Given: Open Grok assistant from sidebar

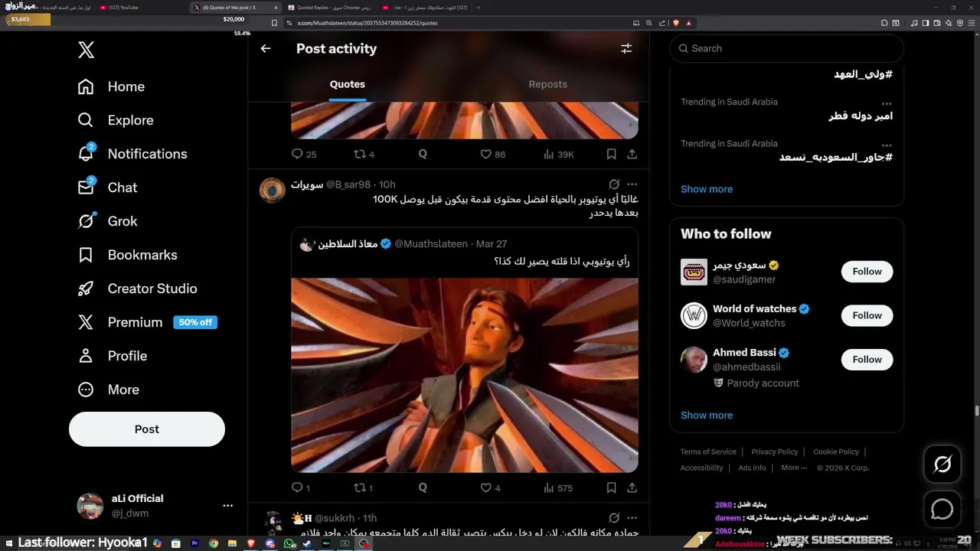Looking at the screenshot, I should coord(107,221).
